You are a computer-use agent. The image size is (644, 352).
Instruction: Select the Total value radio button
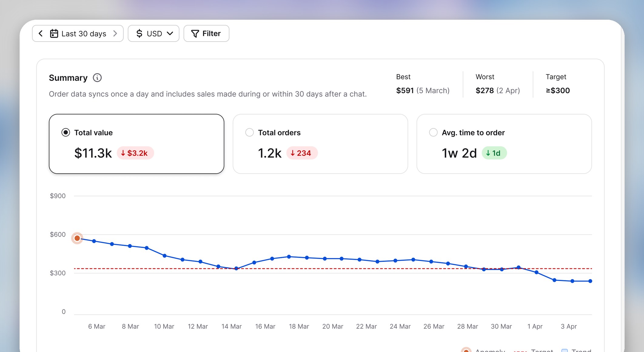point(65,132)
